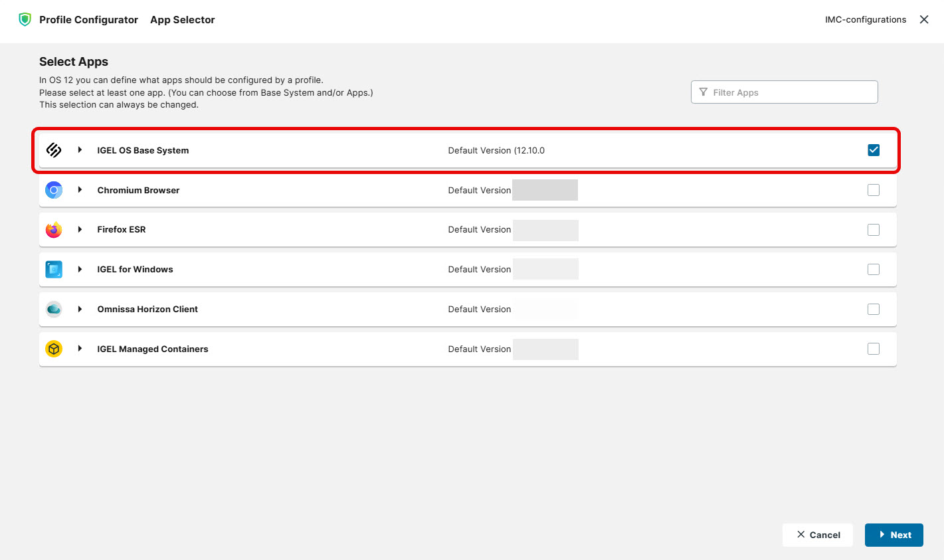Click the IGEL Managed Containers icon

pyautogui.click(x=54, y=349)
